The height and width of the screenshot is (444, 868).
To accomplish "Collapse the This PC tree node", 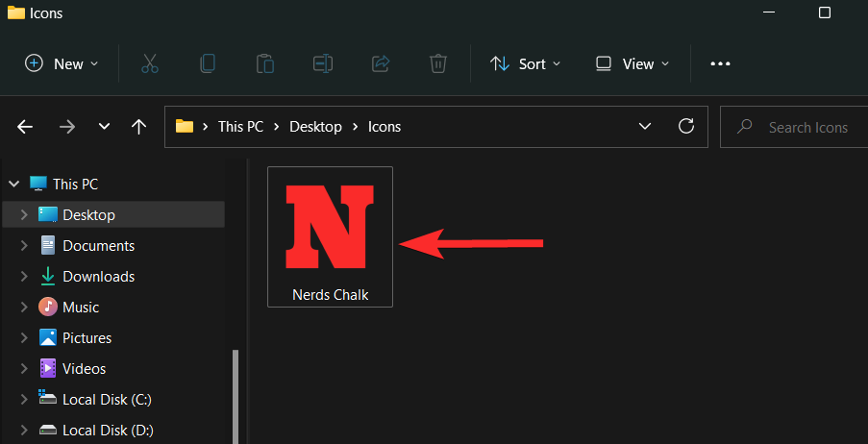I will tap(13, 184).
